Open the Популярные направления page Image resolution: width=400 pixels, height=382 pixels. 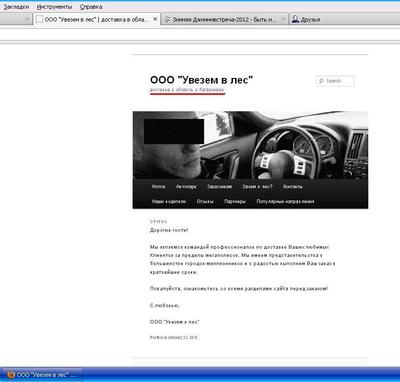pyautogui.click(x=285, y=201)
